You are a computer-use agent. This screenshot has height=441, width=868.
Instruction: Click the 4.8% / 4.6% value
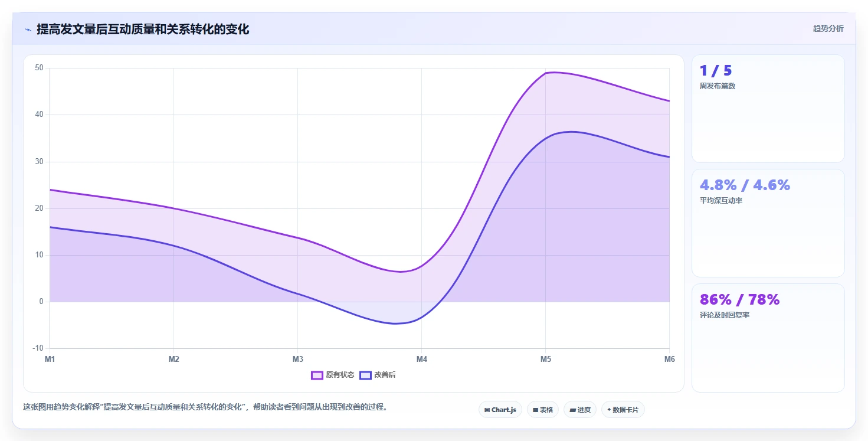pyautogui.click(x=745, y=185)
